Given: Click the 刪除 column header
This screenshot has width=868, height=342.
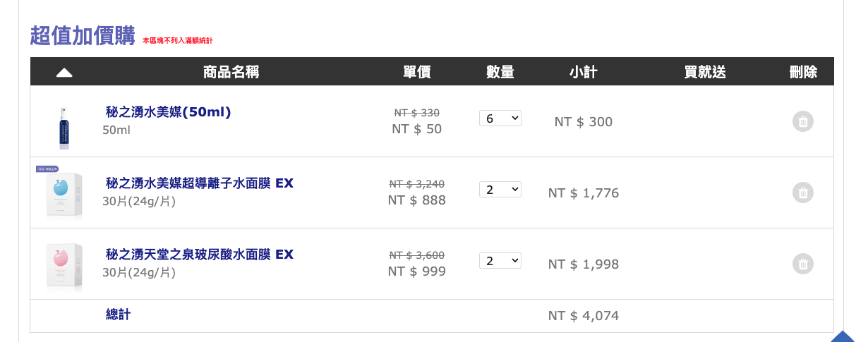Looking at the screenshot, I should tap(802, 72).
